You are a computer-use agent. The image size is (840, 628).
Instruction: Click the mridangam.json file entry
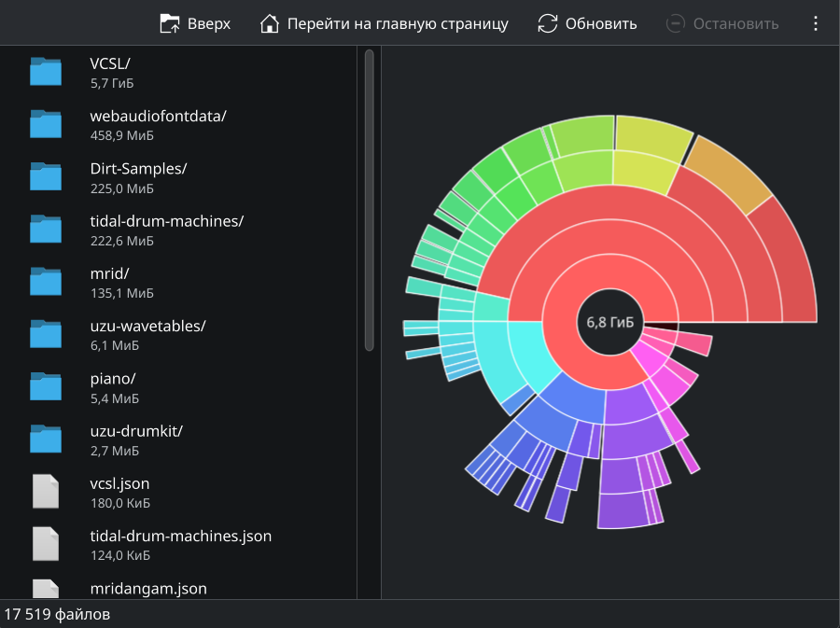[x=148, y=588]
